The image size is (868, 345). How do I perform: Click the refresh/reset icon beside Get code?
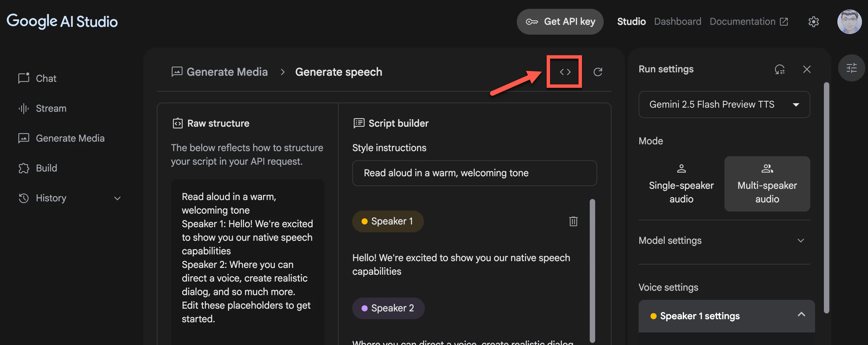(598, 72)
